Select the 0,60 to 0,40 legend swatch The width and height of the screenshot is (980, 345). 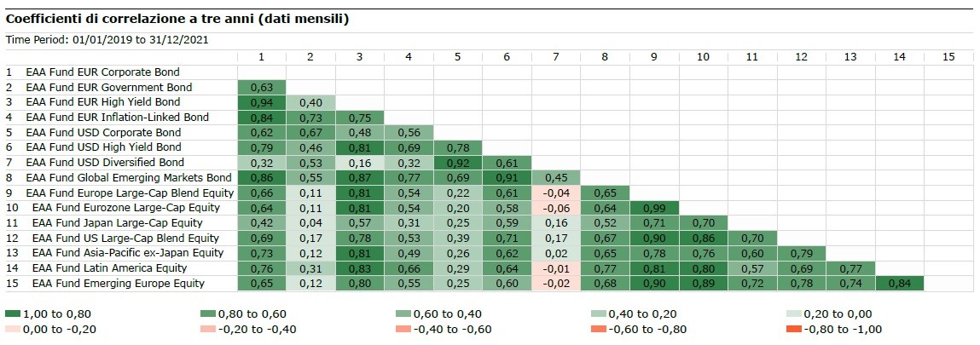pos(403,314)
